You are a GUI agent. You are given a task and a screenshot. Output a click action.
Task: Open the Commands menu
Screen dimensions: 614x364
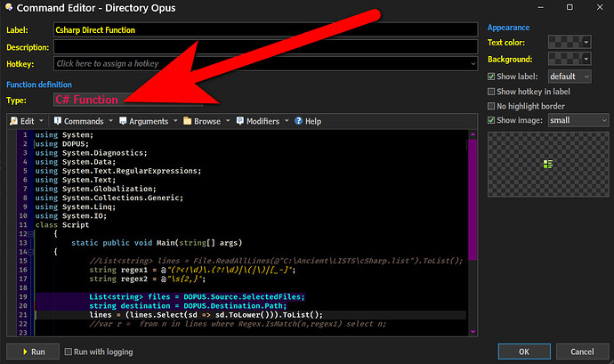point(83,121)
